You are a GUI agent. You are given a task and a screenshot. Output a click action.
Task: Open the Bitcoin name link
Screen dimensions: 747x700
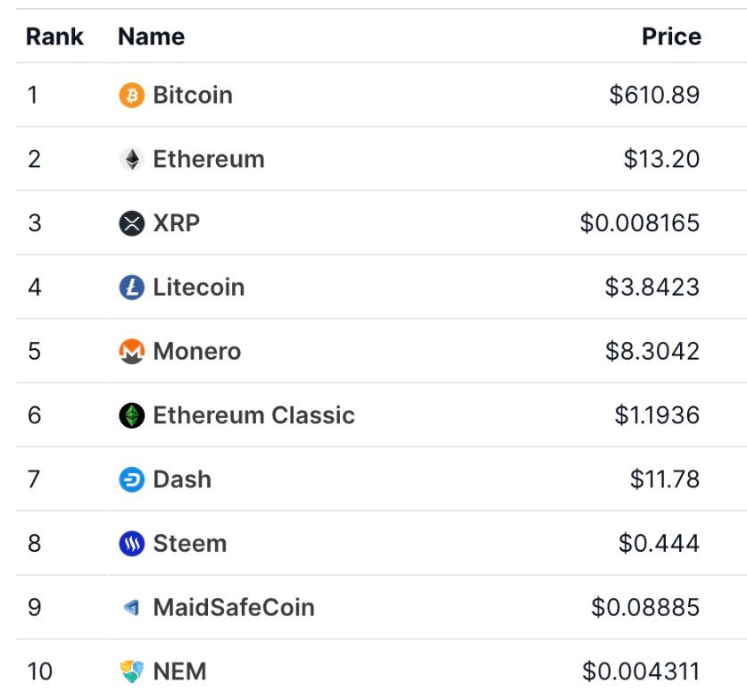(x=193, y=95)
